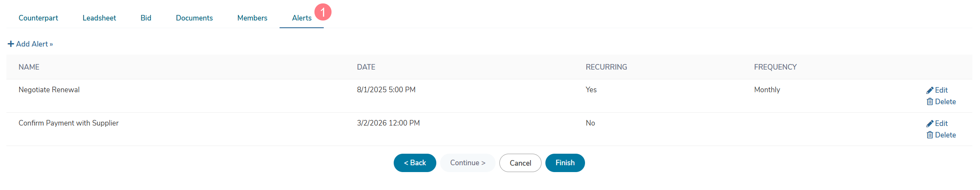Click the Back button

(415, 163)
